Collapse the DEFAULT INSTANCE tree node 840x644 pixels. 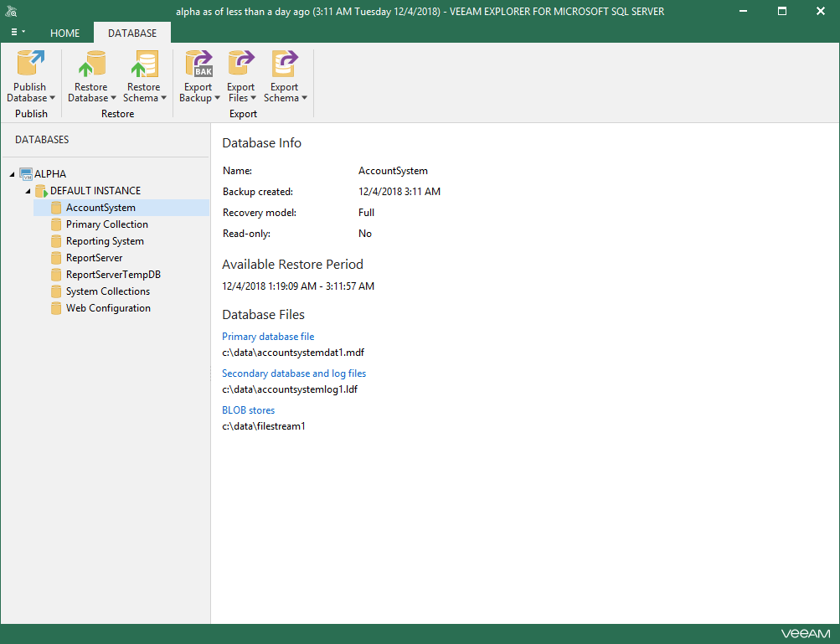point(28,191)
